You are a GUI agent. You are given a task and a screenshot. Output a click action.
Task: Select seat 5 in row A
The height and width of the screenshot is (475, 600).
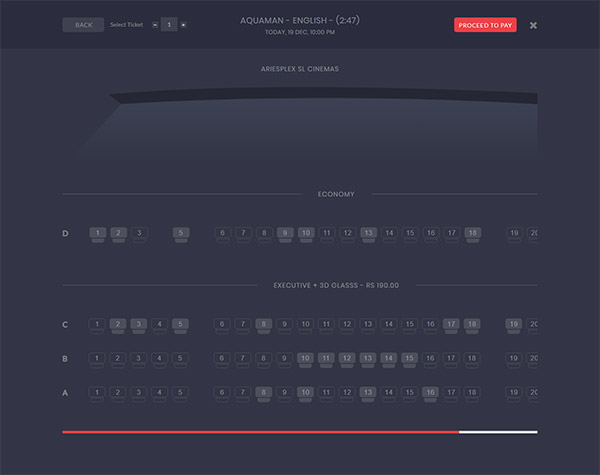click(x=180, y=394)
